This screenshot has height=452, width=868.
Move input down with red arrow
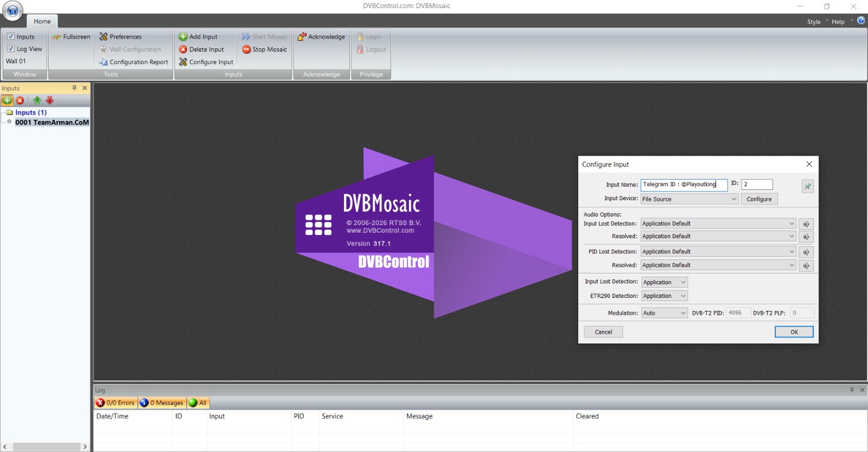(50, 100)
